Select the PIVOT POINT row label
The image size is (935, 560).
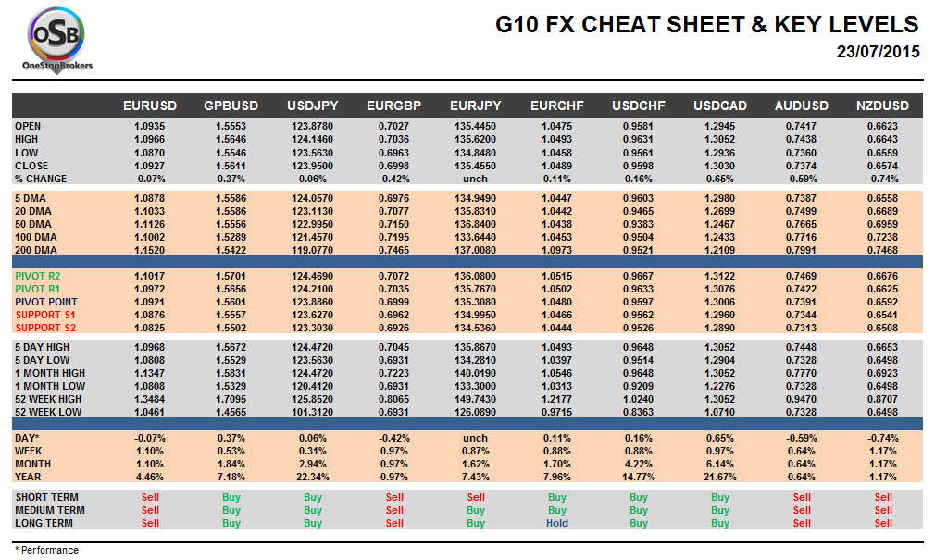(45, 302)
